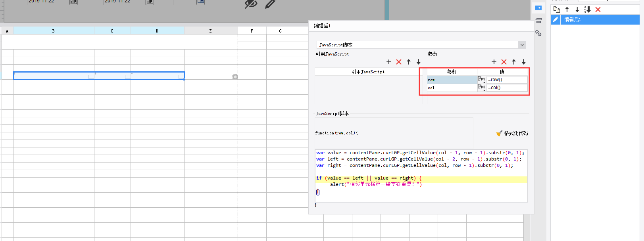The height and width of the screenshot is (241, 644).
Task: Open formula type dropdown for col parameter
Action: (482, 88)
